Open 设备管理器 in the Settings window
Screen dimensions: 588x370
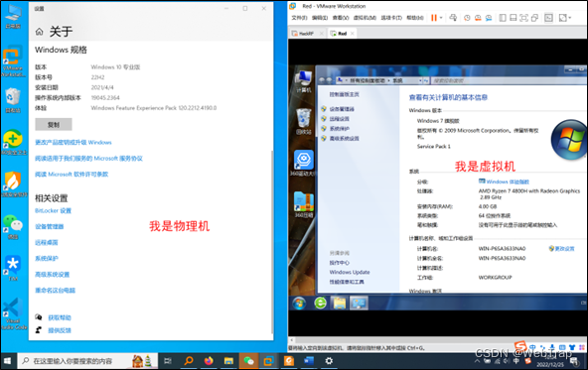(x=49, y=226)
